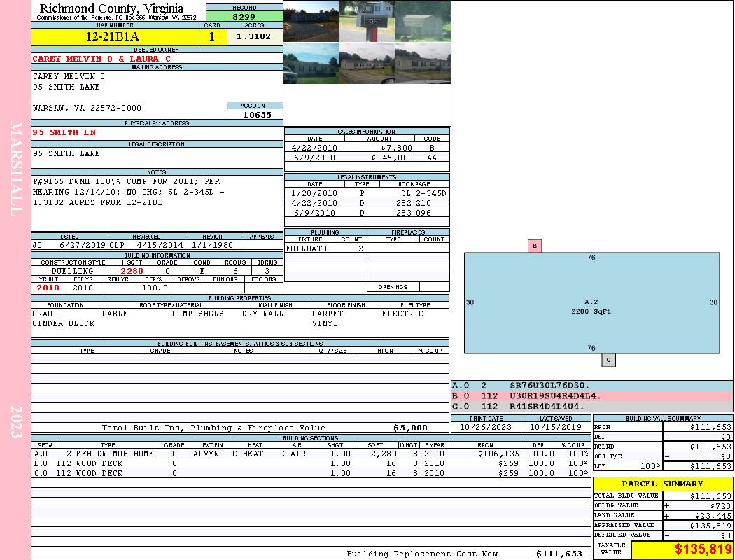Click year built value 2010 in red

coord(48,288)
